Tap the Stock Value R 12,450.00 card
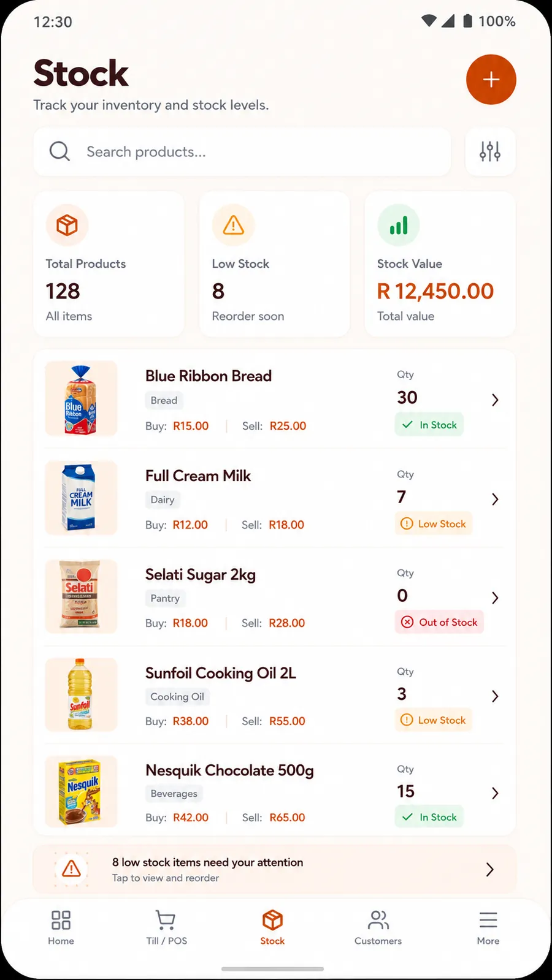Screen dimensions: 552x980 (x=440, y=264)
